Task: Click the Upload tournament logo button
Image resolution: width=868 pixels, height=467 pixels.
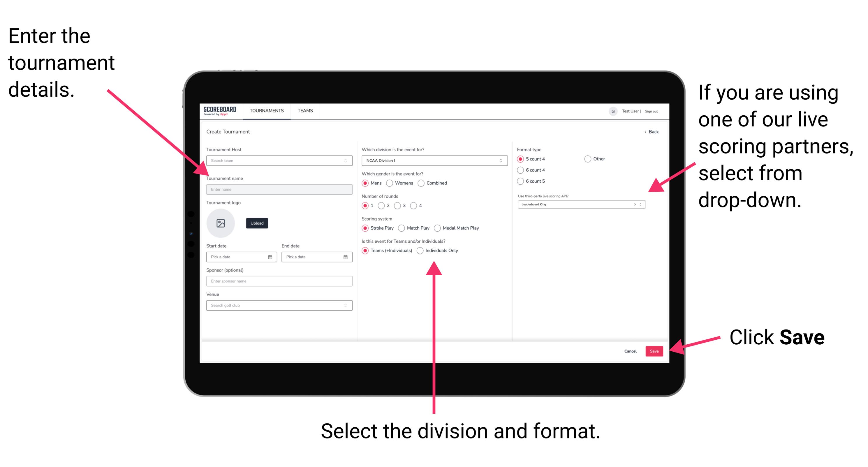Action: (x=257, y=224)
